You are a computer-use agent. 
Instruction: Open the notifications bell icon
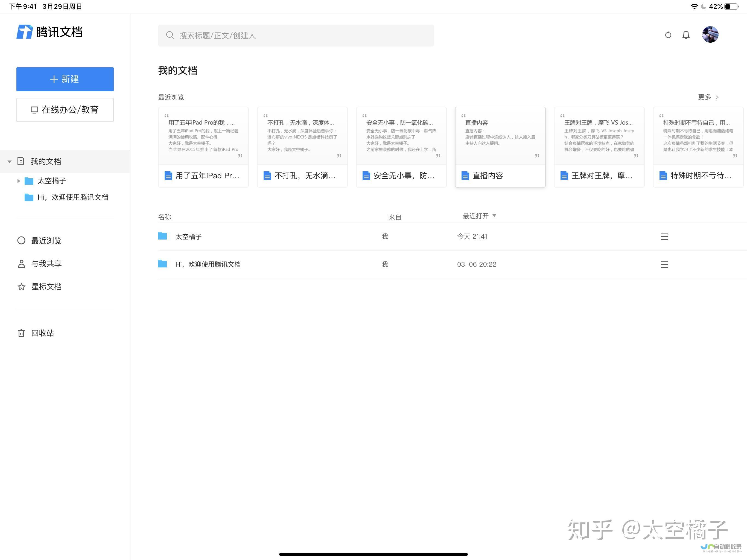click(686, 35)
